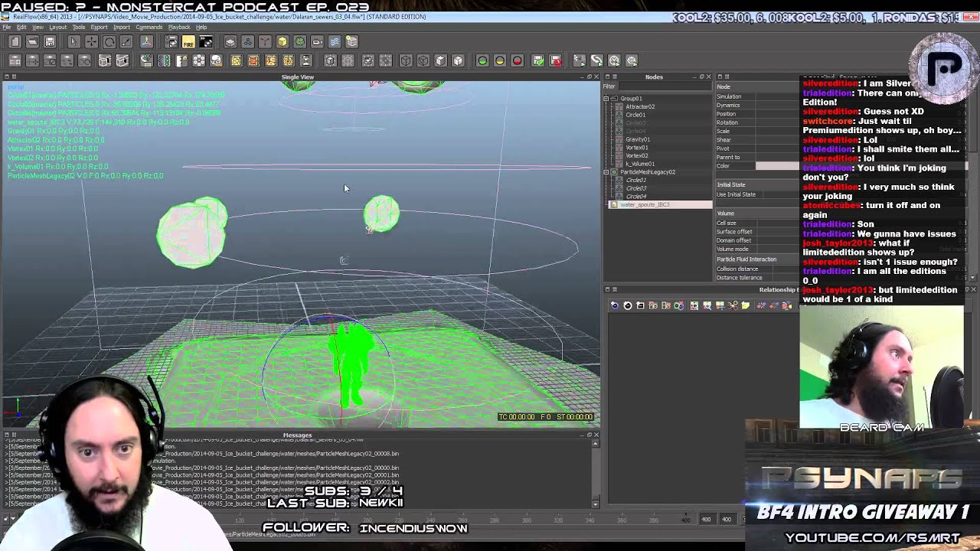The image size is (980, 551).
Task: Select Vortex01 node
Action: point(637,148)
